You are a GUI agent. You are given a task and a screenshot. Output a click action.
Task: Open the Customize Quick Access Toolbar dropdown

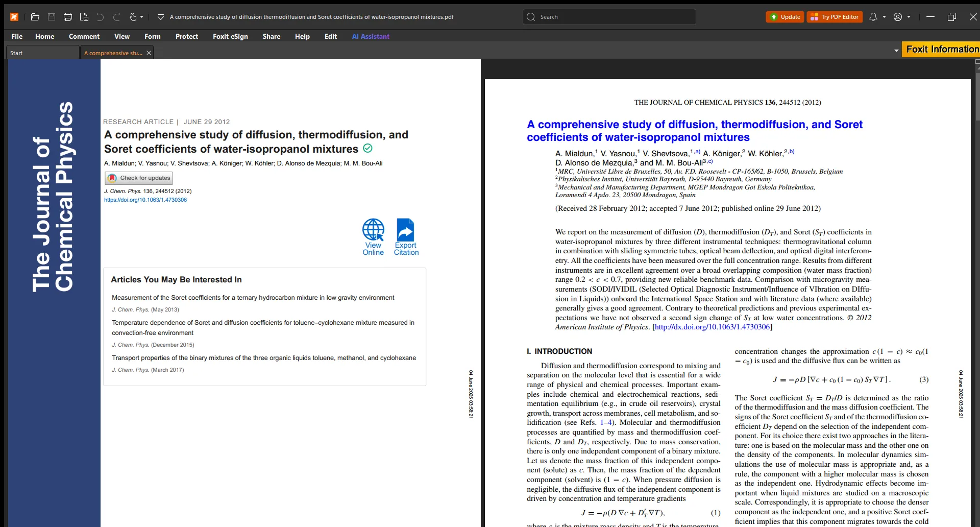[x=160, y=17]
